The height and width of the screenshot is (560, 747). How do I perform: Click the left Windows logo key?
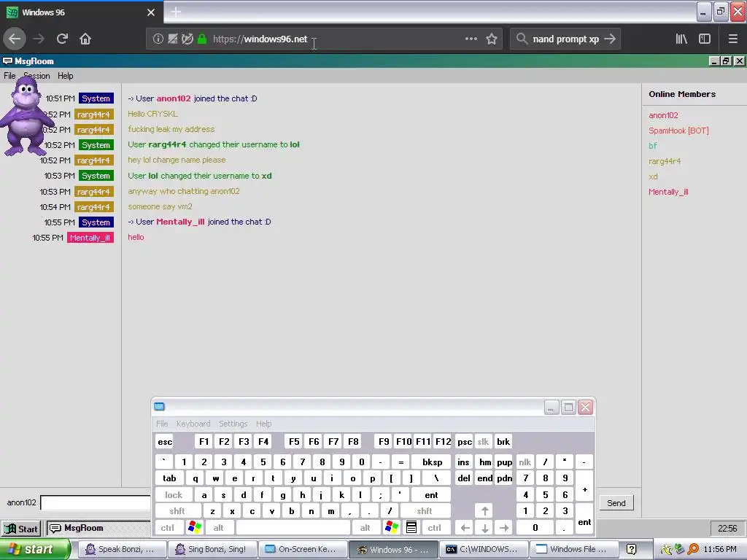[194, 527]
